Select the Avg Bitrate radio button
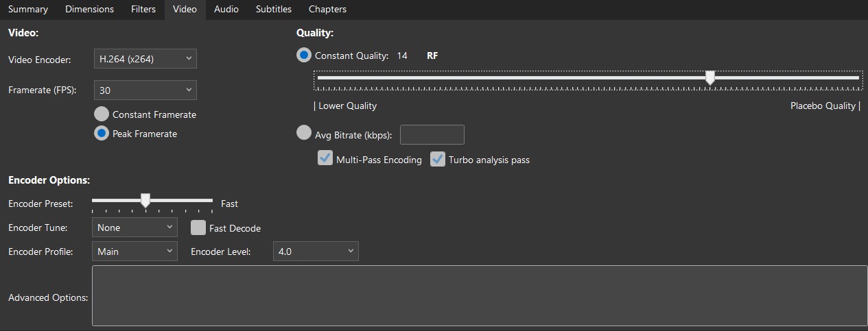The image size is (868, 331). coord(304,134)
